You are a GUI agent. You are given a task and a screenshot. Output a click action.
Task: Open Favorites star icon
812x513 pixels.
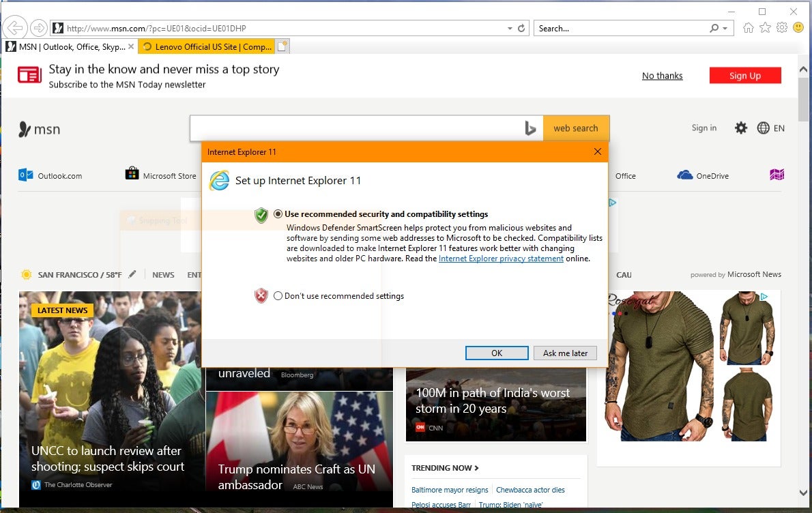[765, 28]
